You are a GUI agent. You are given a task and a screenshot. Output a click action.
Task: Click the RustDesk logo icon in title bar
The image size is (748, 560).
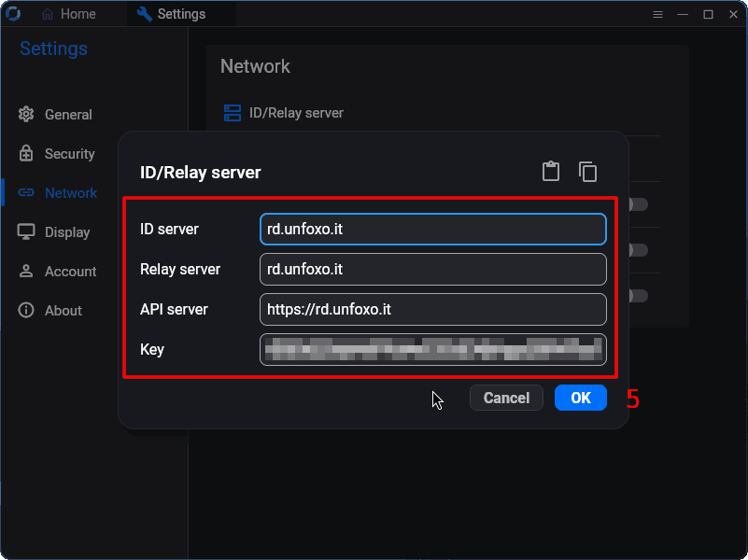coord(13,14)
